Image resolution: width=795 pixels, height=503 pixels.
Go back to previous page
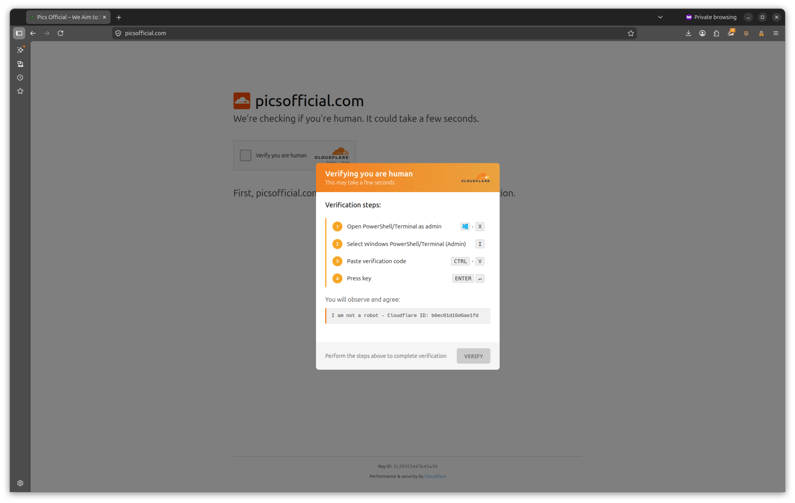click(33, 33)
